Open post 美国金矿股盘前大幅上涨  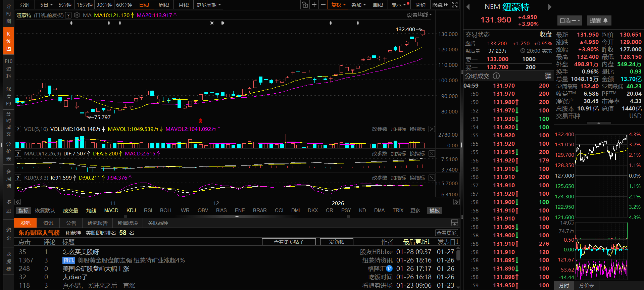[x=96, y=269]
